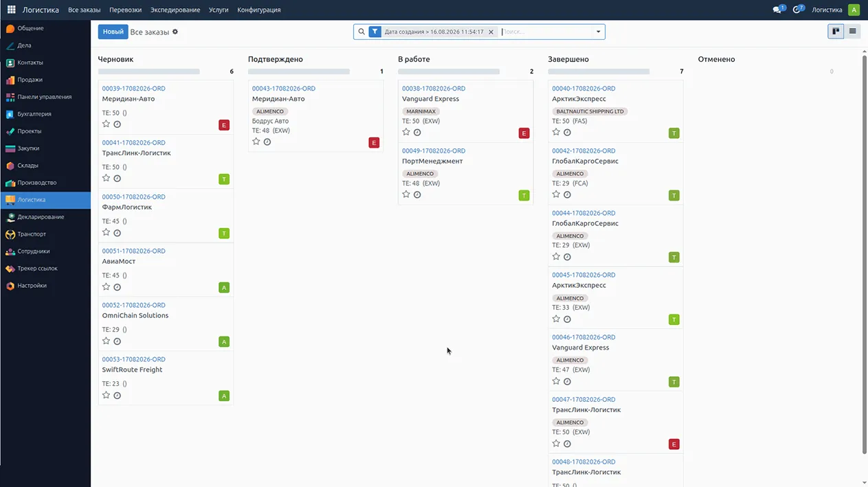
Task: Open the Все заказы menu
Action: click(x=85, y=10)
